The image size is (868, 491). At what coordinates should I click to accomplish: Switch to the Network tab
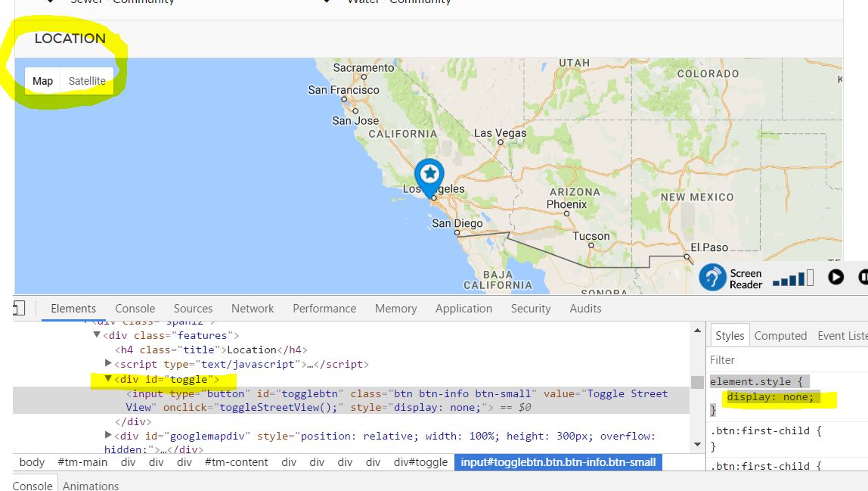click(253, 309)
